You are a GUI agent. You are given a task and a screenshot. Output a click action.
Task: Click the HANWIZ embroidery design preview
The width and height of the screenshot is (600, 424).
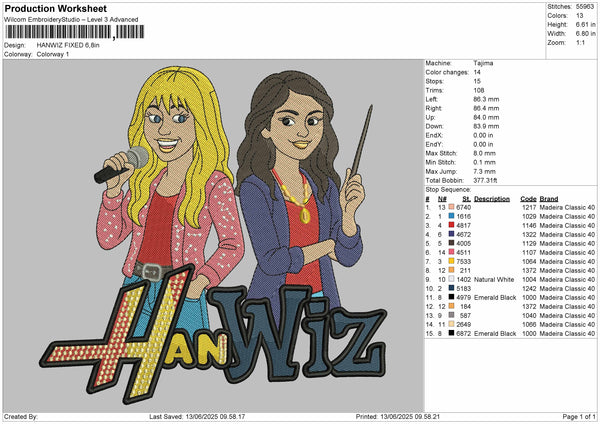pyautogui.click(x=213, y=235)
